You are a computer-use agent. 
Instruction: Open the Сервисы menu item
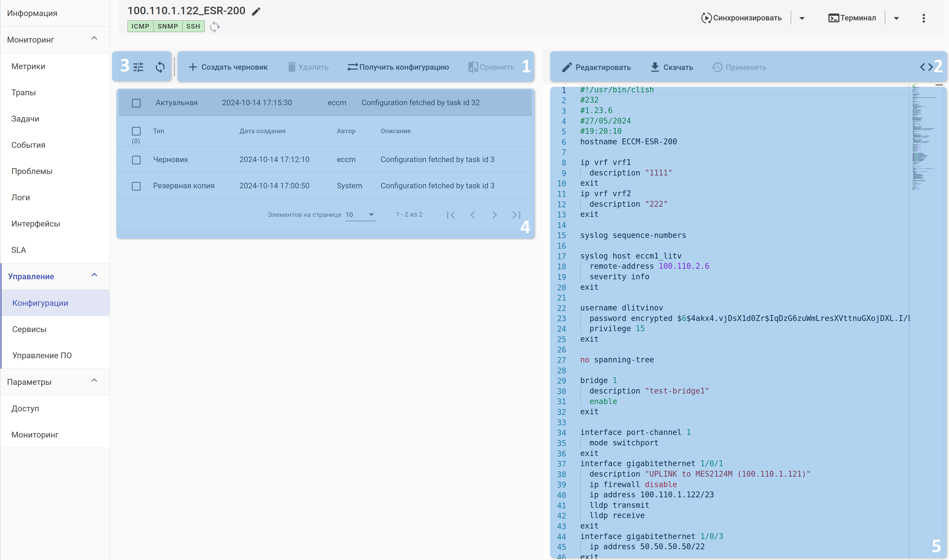[29, 329]
